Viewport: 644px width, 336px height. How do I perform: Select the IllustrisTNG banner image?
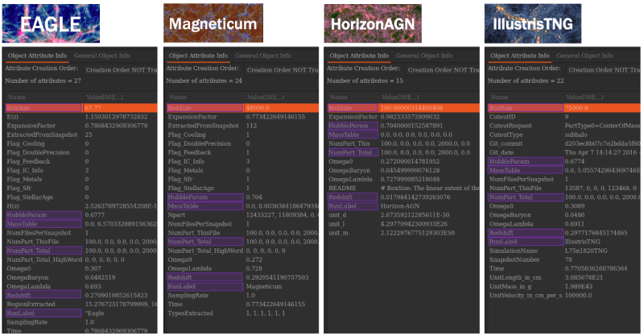(533, 23)
